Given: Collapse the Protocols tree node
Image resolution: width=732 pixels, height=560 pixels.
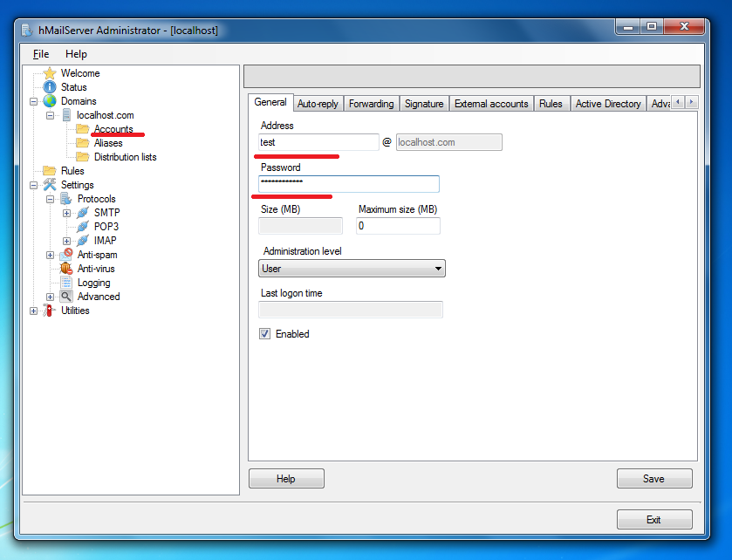Looking at the screenshot, I should click(x=50, y=199).
